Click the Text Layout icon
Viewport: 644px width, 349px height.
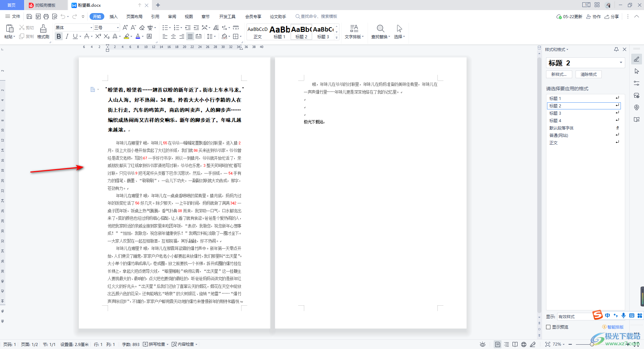tap(354, 29)
